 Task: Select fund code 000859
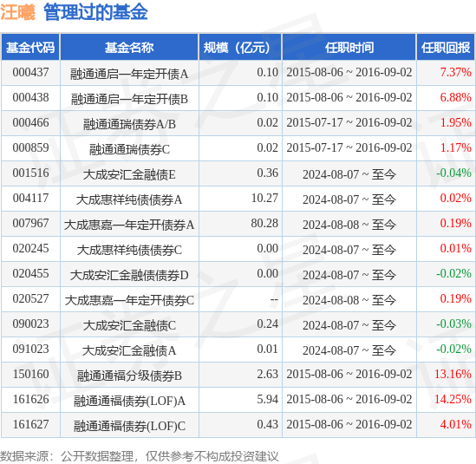pyautogui.click(x=30, y=148)
